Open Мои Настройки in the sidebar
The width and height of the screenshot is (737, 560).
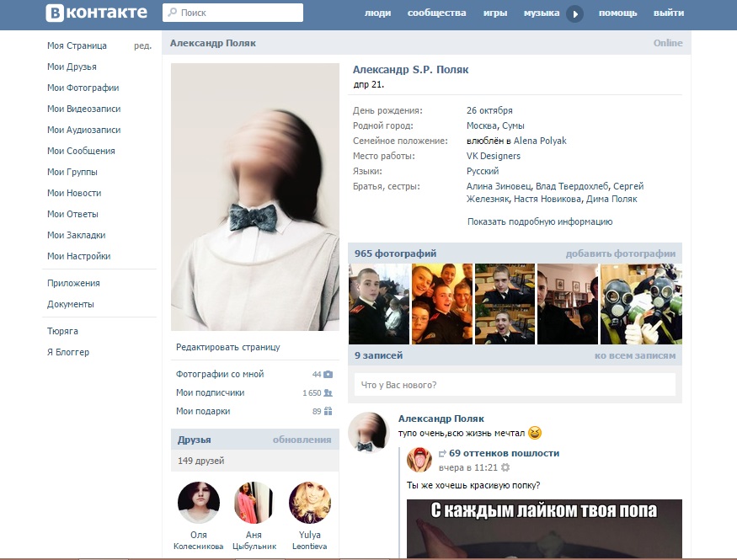click(79, 256)
